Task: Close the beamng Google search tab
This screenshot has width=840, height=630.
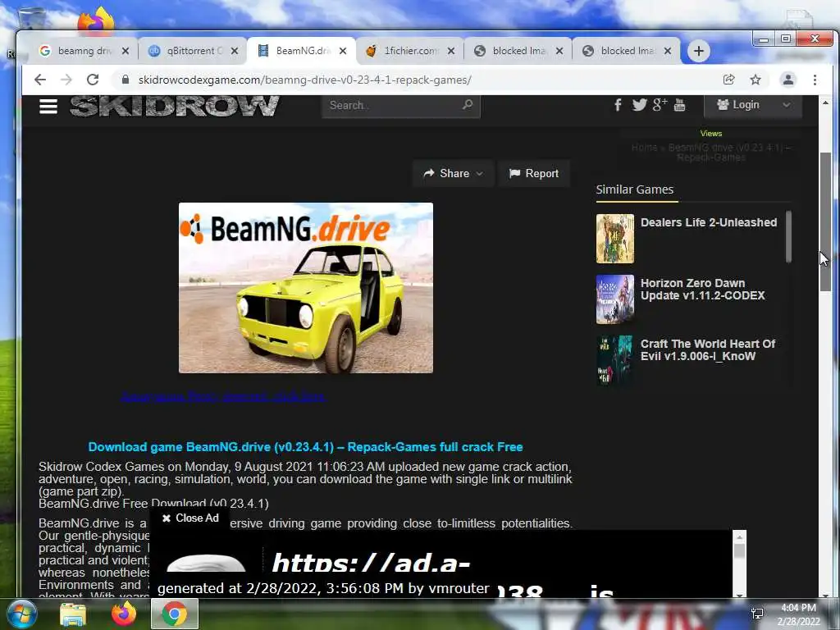Action: point(126,51)
